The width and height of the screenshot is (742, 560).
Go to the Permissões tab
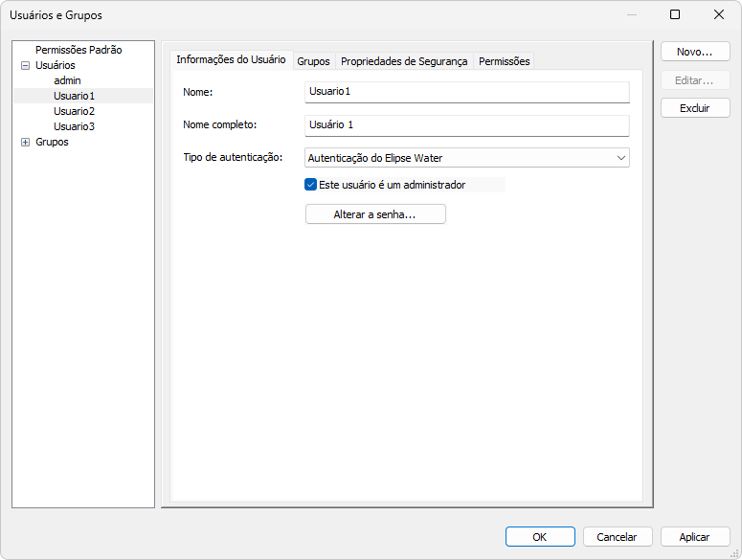click(x=504, y=61)
